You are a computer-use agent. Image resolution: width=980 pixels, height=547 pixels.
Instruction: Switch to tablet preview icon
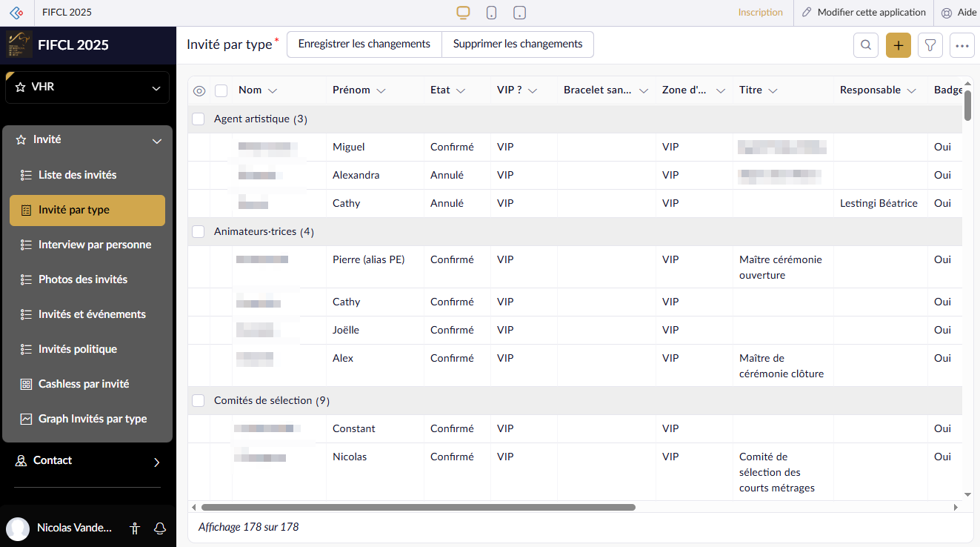click(x=520, y=13)
